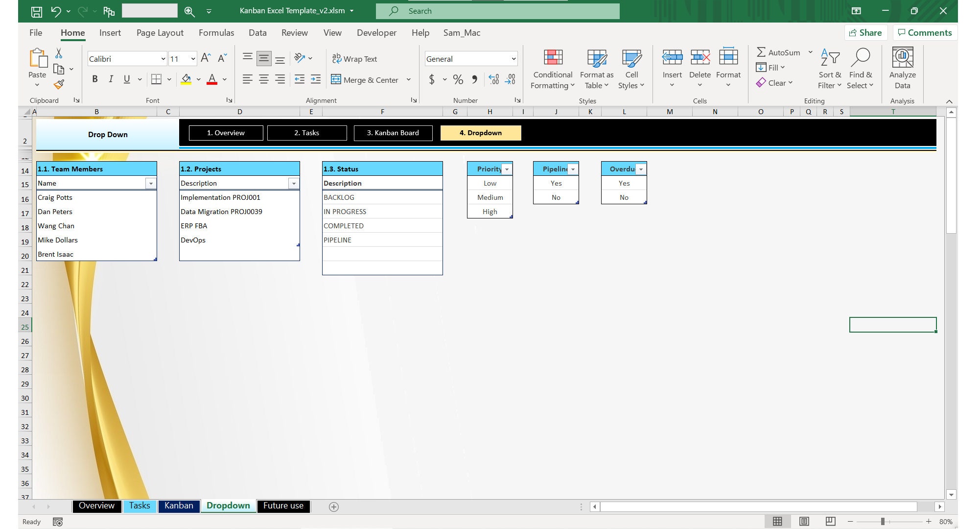Click the AutoSum icon
980x529 pixels.
pyautogui.click(x=762, y=52)
